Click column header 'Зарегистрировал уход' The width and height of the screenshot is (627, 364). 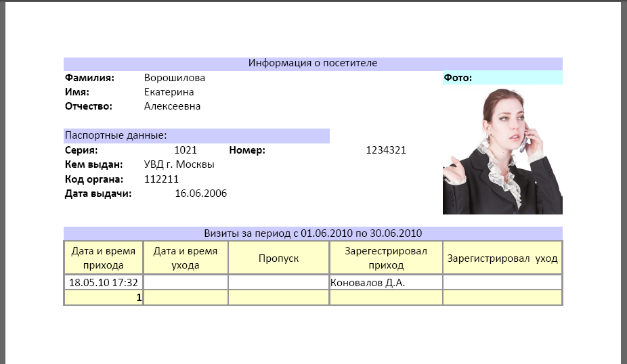click(502, 258)
